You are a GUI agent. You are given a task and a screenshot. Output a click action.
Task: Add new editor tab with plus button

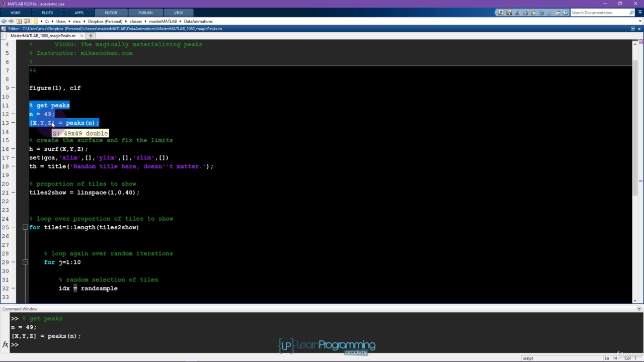[91, 36]
